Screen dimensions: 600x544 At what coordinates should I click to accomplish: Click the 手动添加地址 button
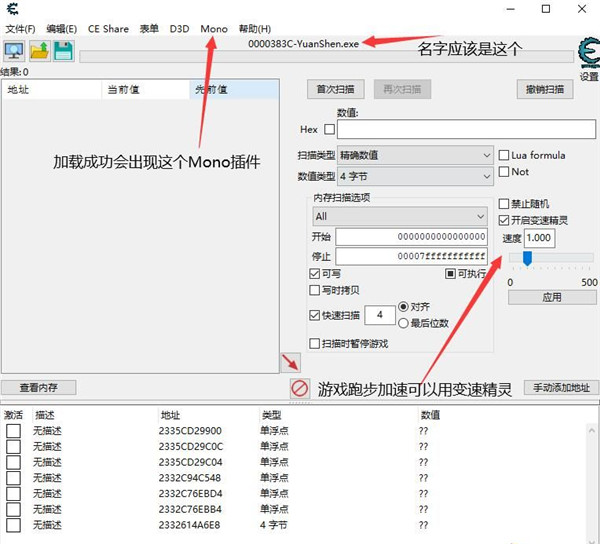pyautogui.click(x=561, y=388)
